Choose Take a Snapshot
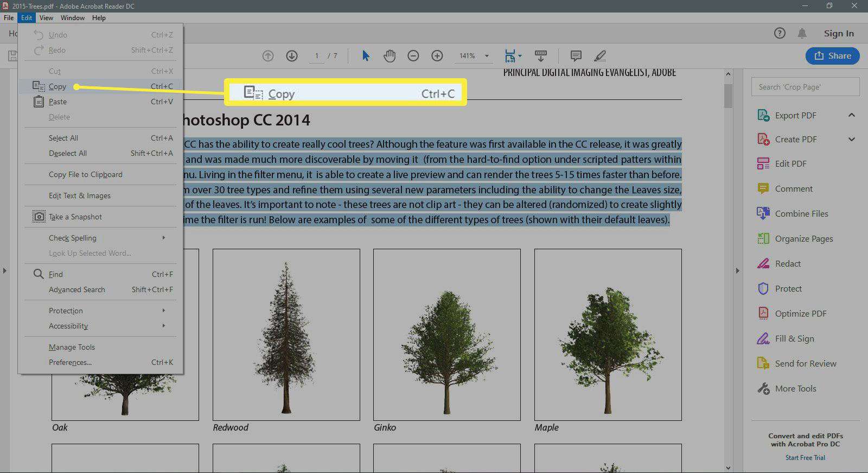This screenshot has width=868, height=473. (x=100, y=217)
